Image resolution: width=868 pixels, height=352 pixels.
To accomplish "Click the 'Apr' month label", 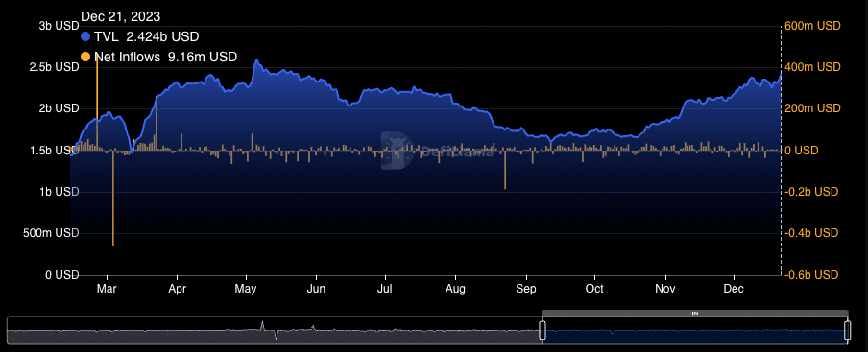I will tap(177, 289).
